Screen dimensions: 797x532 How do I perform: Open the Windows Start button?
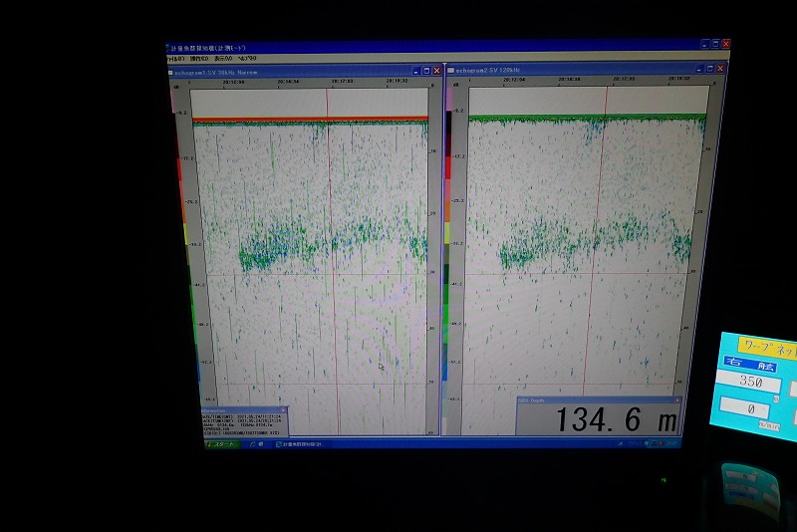(x=221, y=443)
